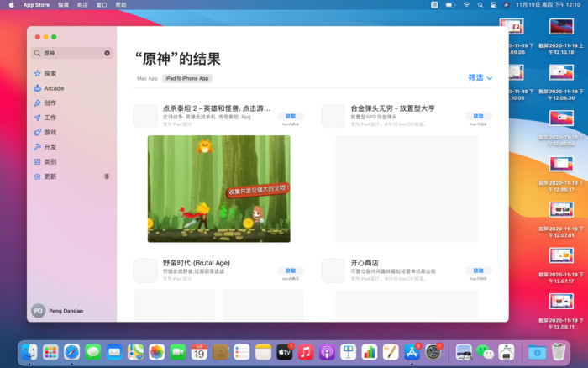This screenshot has width=588, height=368.
Task: Open the 点杀泰坦 2 game screenshot
Action: pos(218,188)
